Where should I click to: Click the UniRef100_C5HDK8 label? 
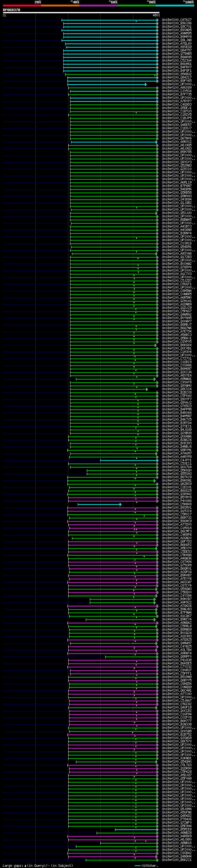pyautogui.click(x=177, y=504)
